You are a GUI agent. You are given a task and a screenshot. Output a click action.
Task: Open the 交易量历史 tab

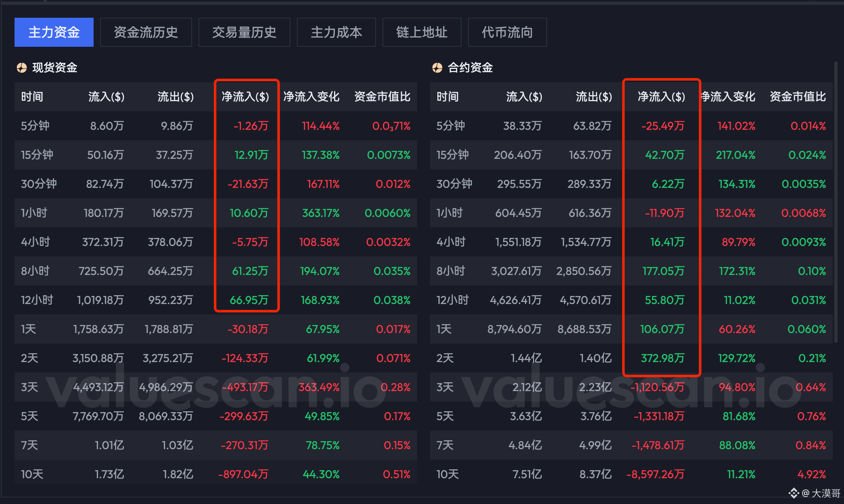coord(244,32)
